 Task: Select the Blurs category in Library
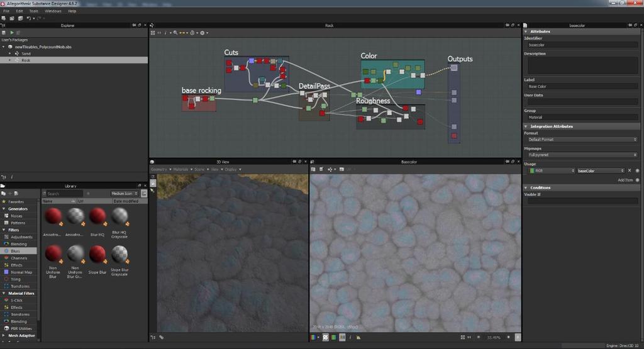(x=18, y=251)
